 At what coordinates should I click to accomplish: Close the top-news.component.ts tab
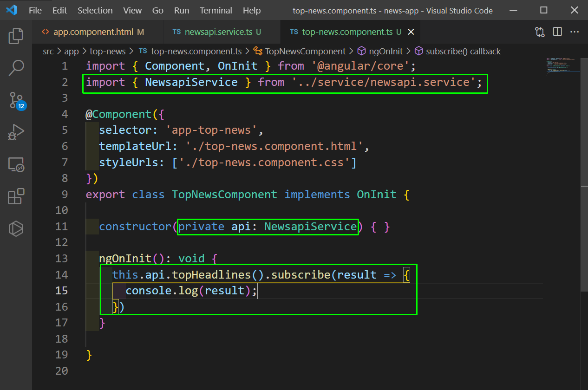click(411, 32)
